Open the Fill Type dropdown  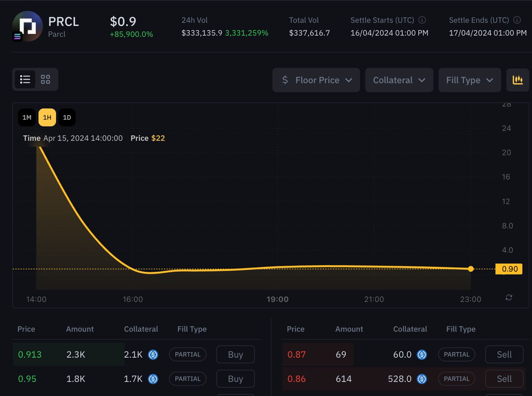pyautogui.click(x=470, y=80)
